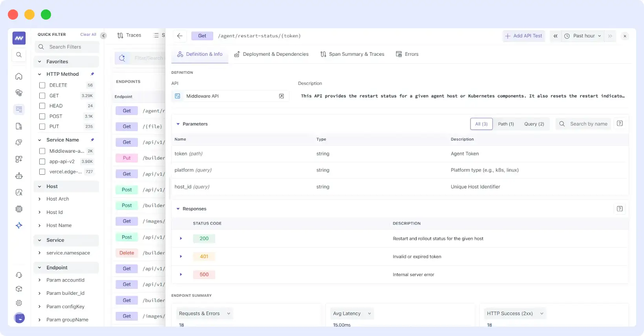Image resolution: width=644 pixels, height=336 pixels.
Task: Click the Parameters help question icon
Action: (620, 124)
